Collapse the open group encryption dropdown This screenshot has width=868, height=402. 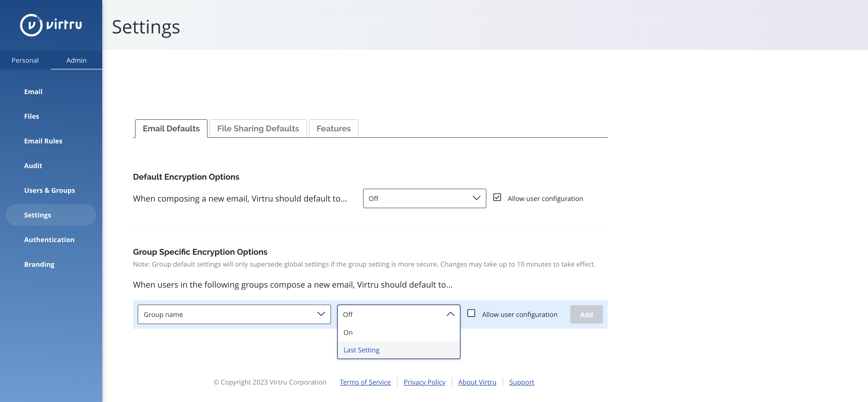click(399, 314)
